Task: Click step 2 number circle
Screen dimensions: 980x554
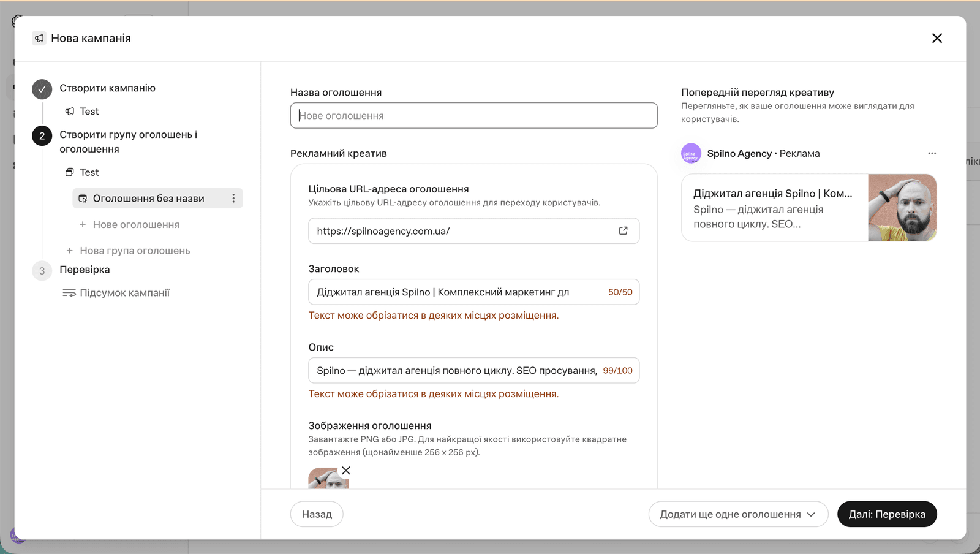Action: click(42, 135)
